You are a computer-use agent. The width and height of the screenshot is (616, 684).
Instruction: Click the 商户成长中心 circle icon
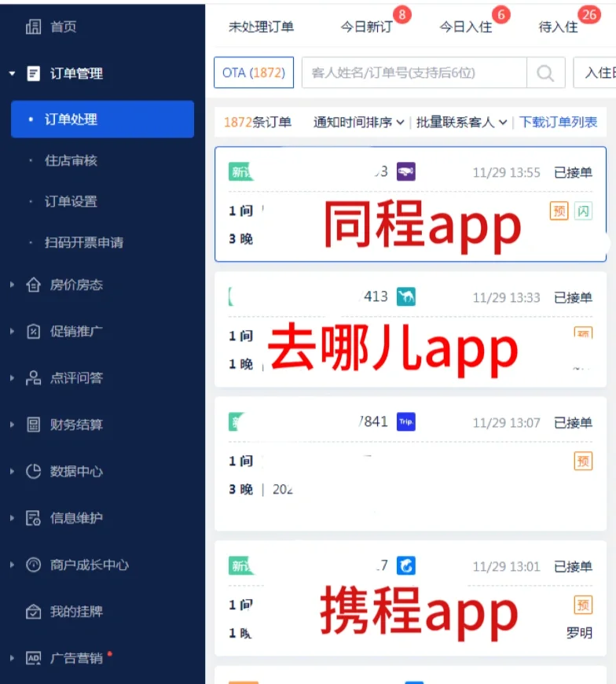click(33, 564)
